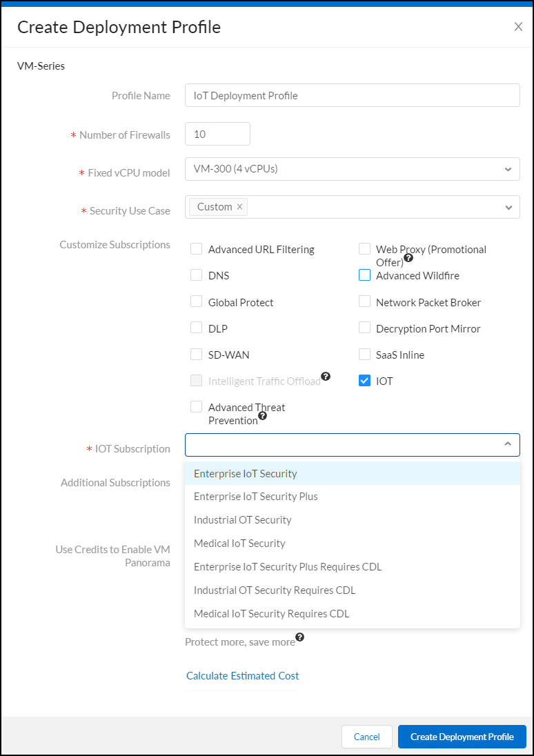This screenshot has width=534, height=756.
Task: Click the Protect more, save more help icon
Action: (299, 637)
